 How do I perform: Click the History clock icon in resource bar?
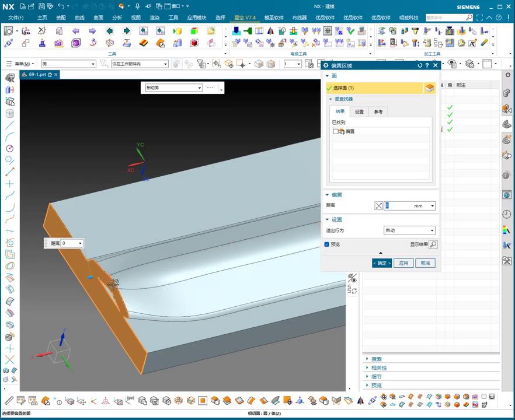506,214
